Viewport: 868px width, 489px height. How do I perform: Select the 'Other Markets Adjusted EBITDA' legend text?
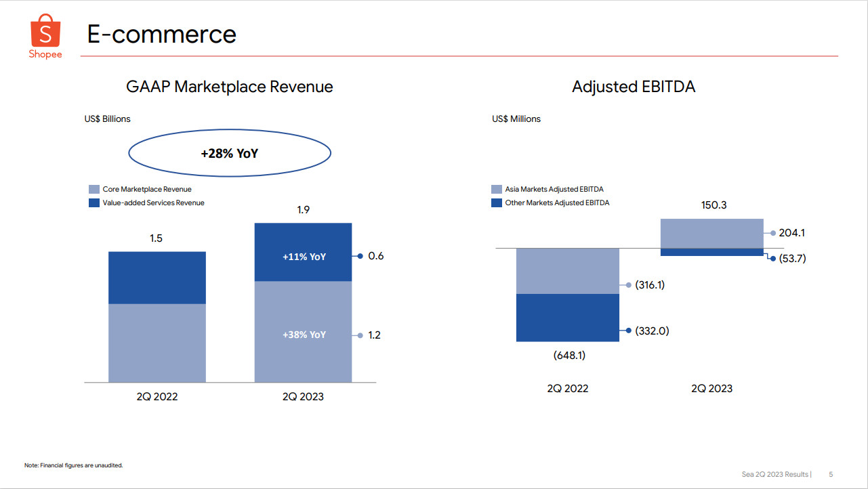[x=557, y=203]
